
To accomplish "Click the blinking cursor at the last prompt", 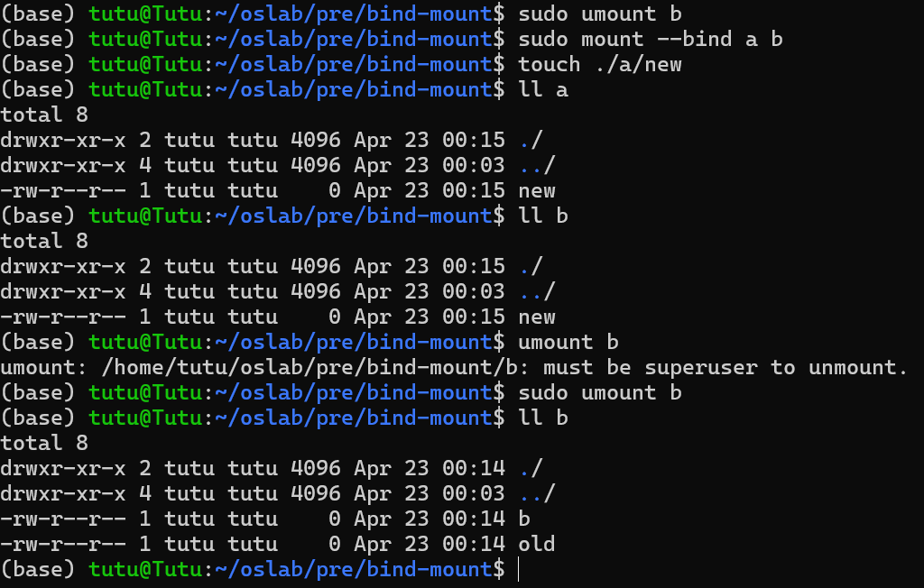I will 519,570.
